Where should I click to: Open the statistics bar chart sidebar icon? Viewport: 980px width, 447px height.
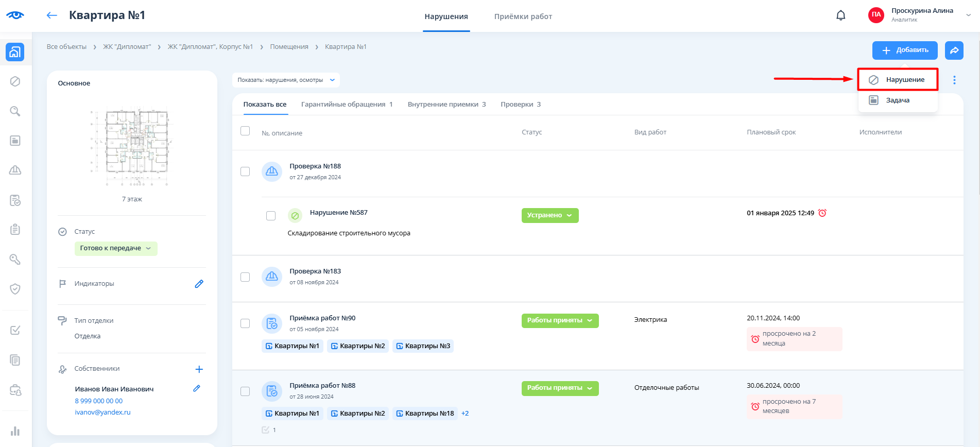15,431
